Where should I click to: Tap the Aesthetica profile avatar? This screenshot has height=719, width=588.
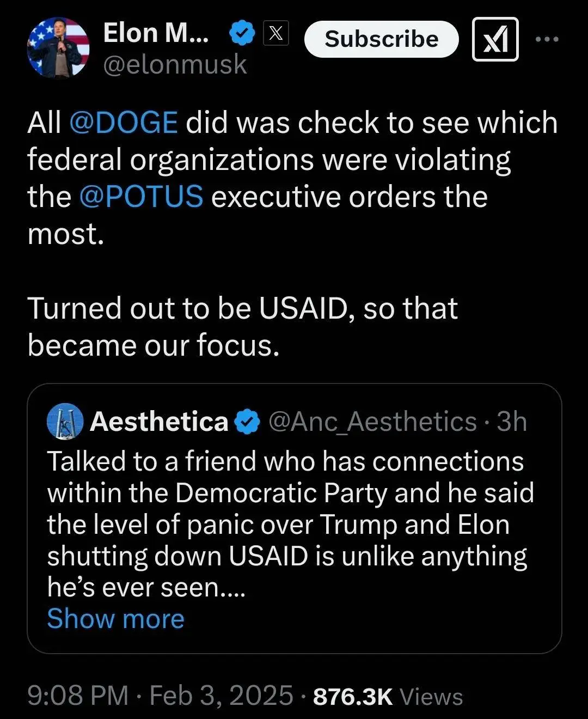tap(65, 422)
